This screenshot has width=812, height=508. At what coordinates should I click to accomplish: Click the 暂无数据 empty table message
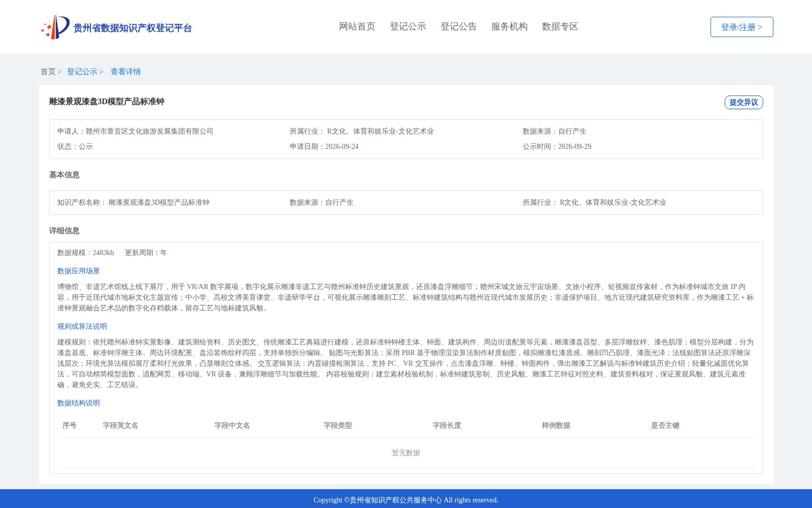tap(406, 453)
